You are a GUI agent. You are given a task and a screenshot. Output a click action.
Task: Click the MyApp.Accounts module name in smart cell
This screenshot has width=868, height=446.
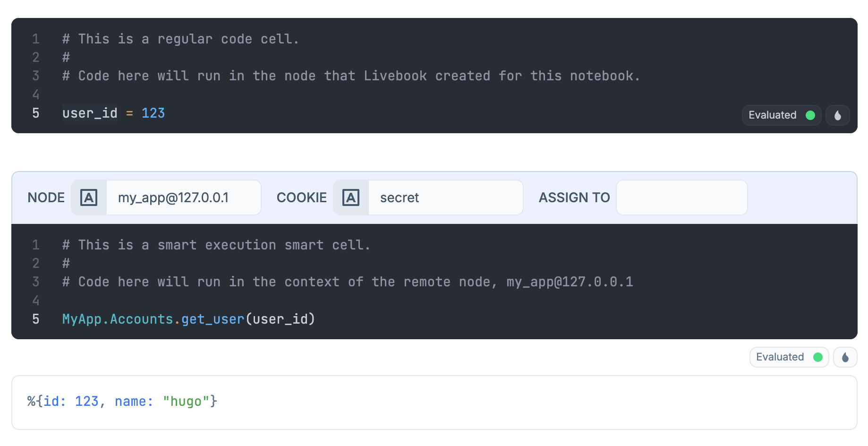coord(118,319)
